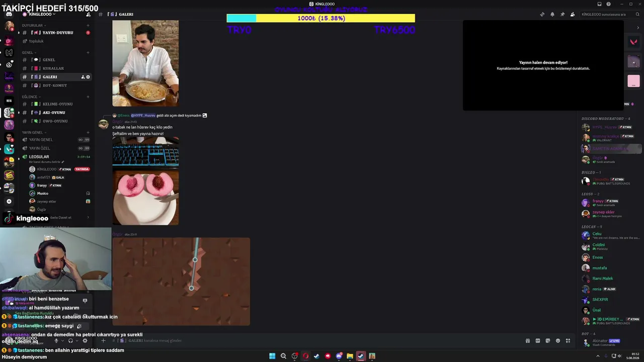Open member Akinator bot profile
Viewport: 644px width, 362px height.
coord(612,342)
